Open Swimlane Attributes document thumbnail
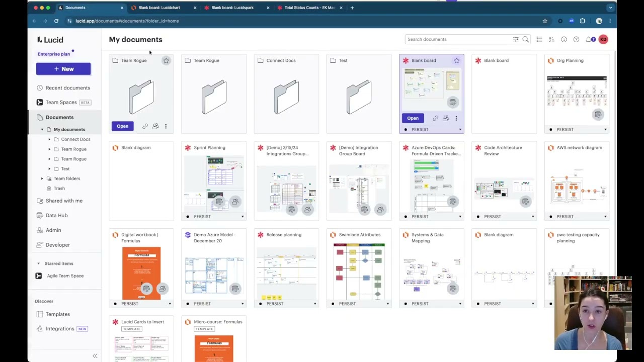644x362 pixels. coord(359,271)
